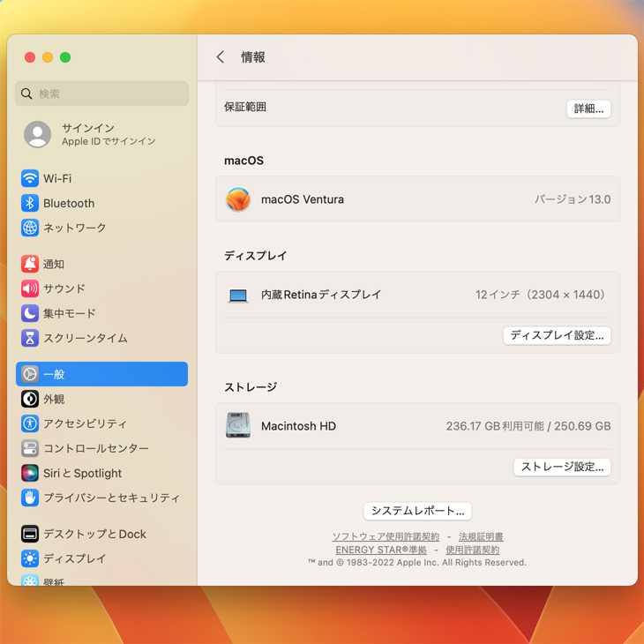Select アクセシビリティ in the sidebar
Image resolution: width=644 pixels, height=644 pixels.
(x=85, y=423)
